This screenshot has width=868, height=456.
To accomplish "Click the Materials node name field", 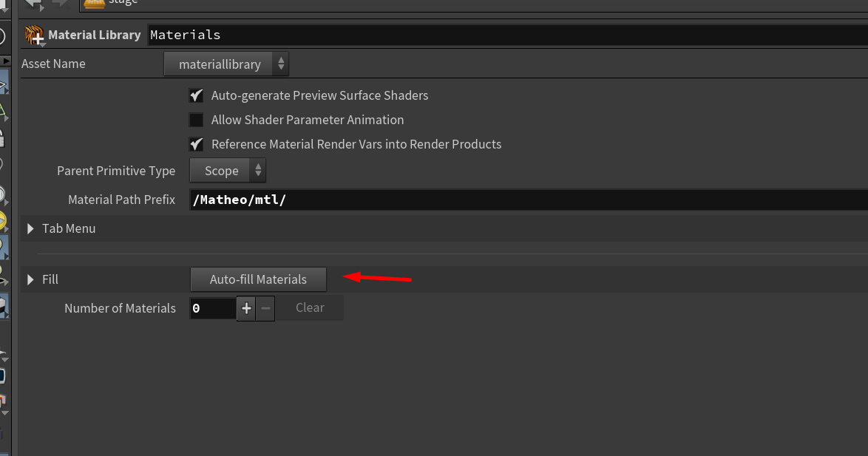I will (x=503, y=35).
